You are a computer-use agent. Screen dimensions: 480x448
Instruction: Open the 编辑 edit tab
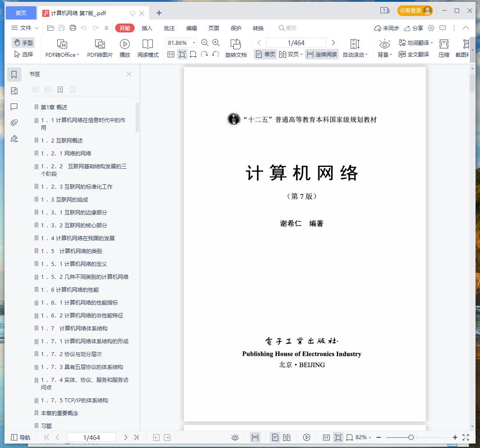(192, 28)
